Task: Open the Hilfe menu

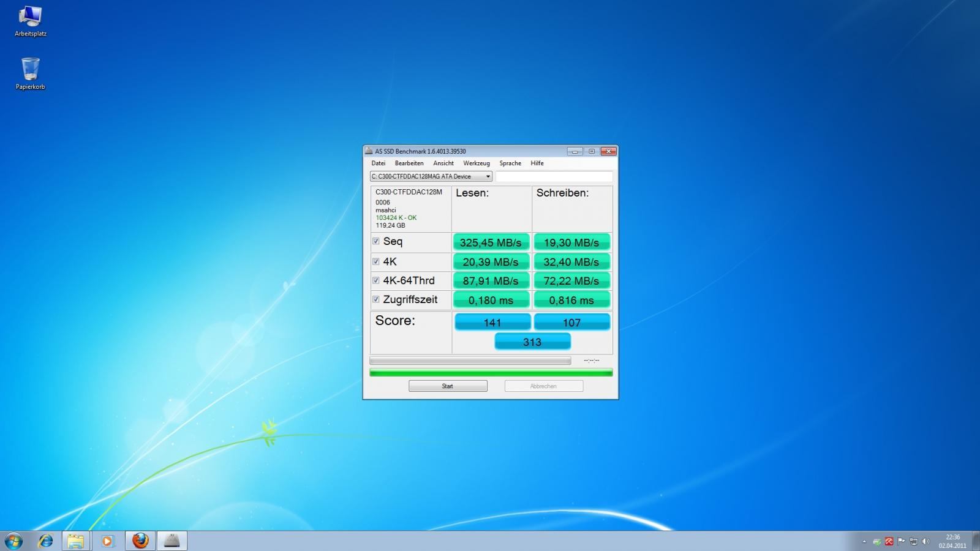Action: [537, 163]
